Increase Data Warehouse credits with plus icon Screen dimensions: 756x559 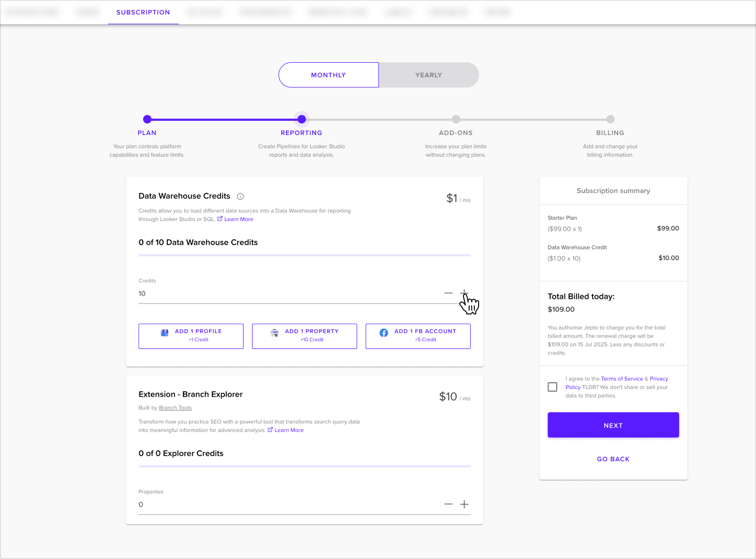point(464,293)
